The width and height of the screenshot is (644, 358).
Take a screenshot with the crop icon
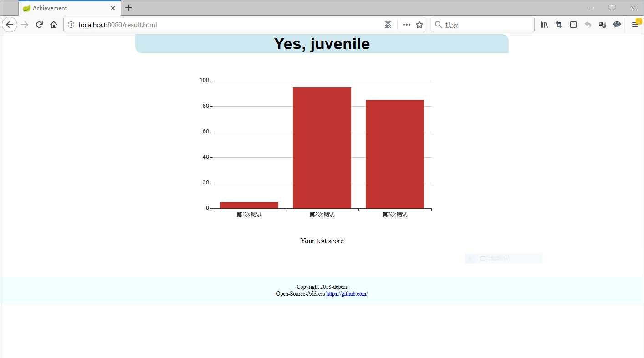pyautogui.click(x=559, y=25)
